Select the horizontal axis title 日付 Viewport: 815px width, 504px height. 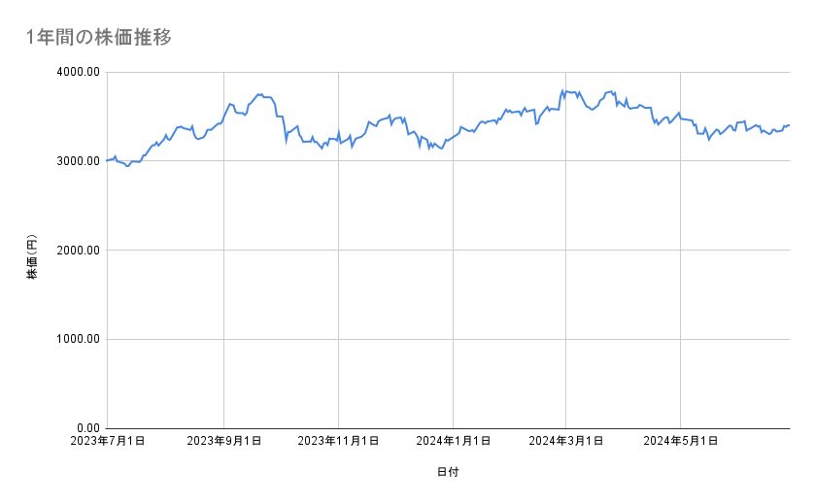[x=448, y=473]
